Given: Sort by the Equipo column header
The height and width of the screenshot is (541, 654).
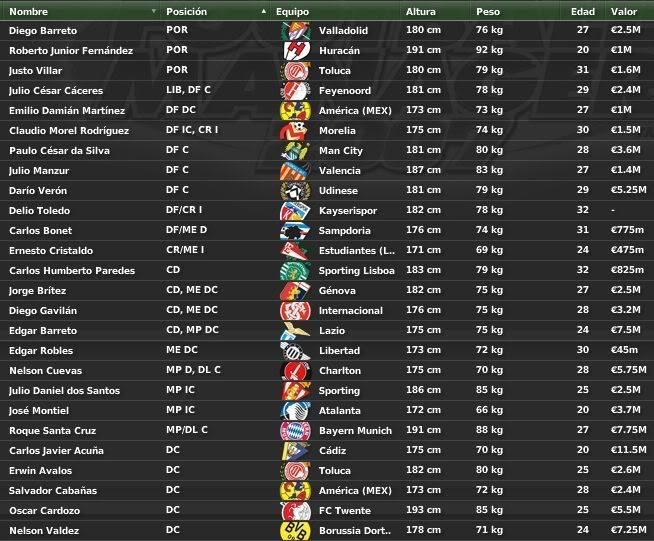Looking at the screenshot, I should point(292,12).
